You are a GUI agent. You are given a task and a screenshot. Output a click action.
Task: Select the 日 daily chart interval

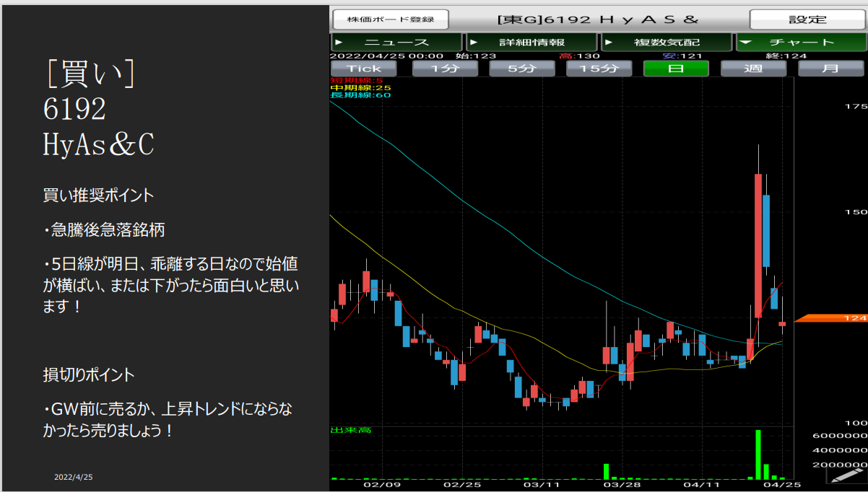(677, 69)
